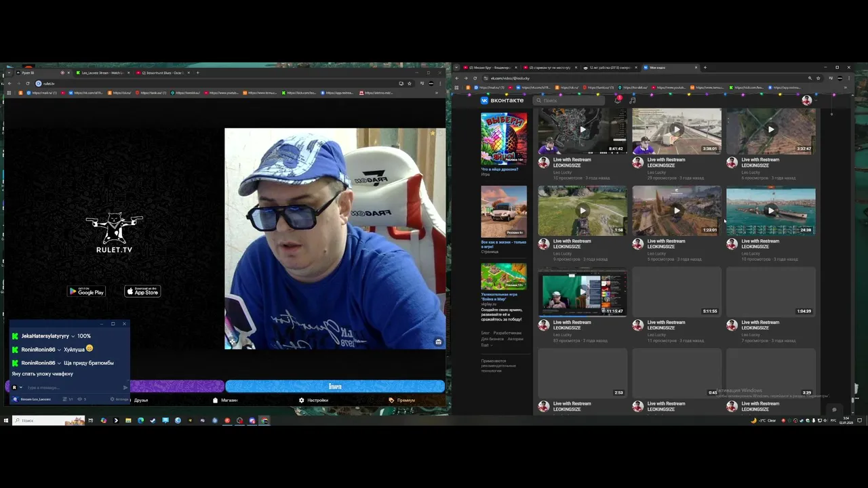Click the blue start button in Rulet

point(335,386)
